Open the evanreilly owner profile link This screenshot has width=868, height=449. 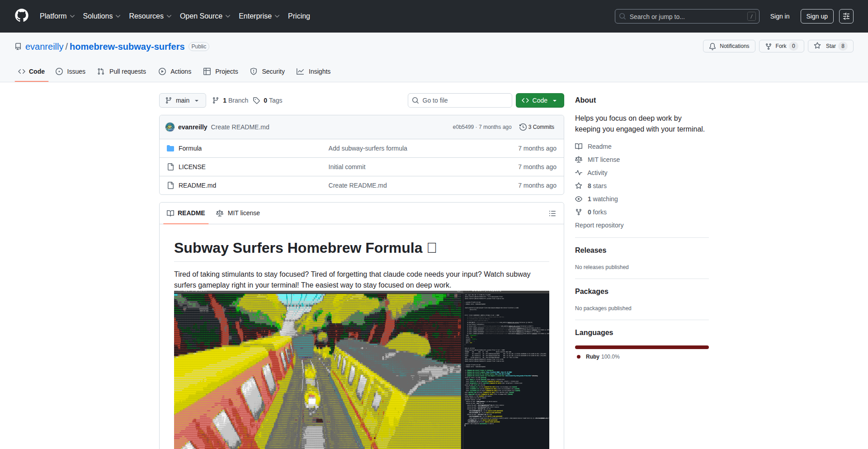coord(44,47)
